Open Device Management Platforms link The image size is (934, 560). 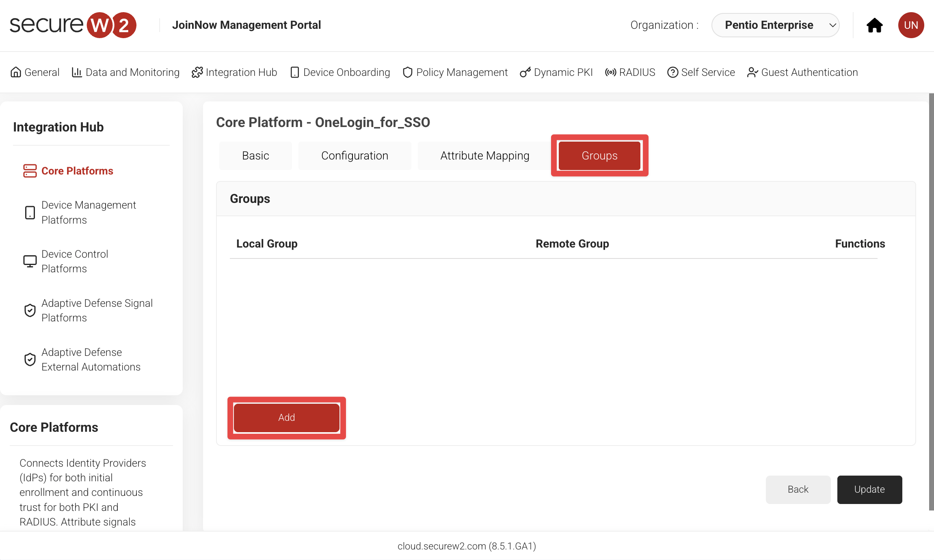tap(89, 213)
